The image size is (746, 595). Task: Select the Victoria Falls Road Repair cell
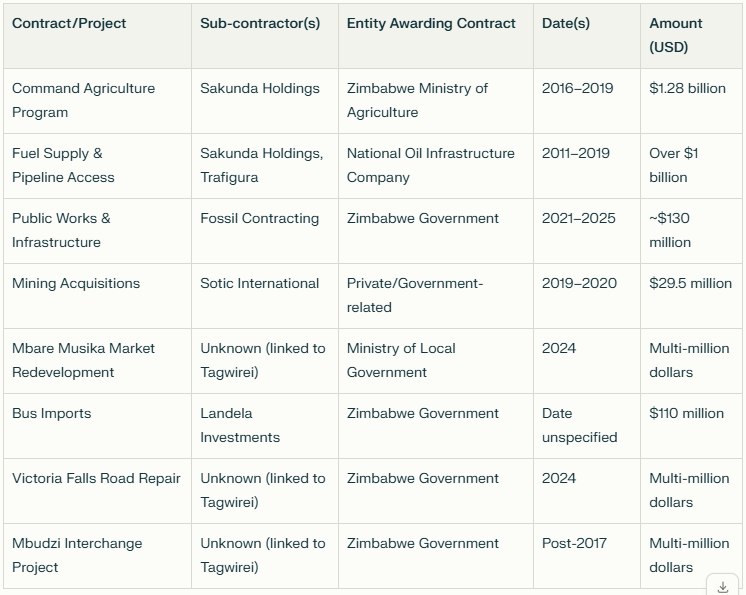pos(96,478)
